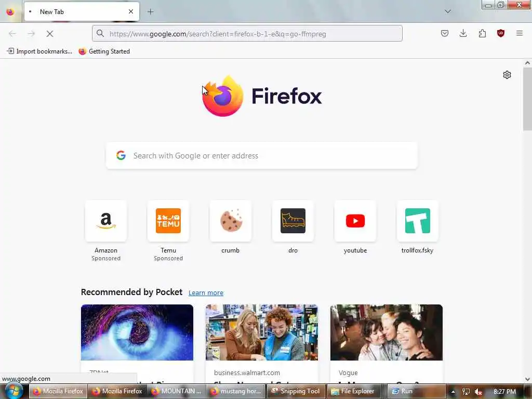The height and width of the screenshot is (399, 532).
Task: Click the URL bar address field
Action: click(247, 34)
